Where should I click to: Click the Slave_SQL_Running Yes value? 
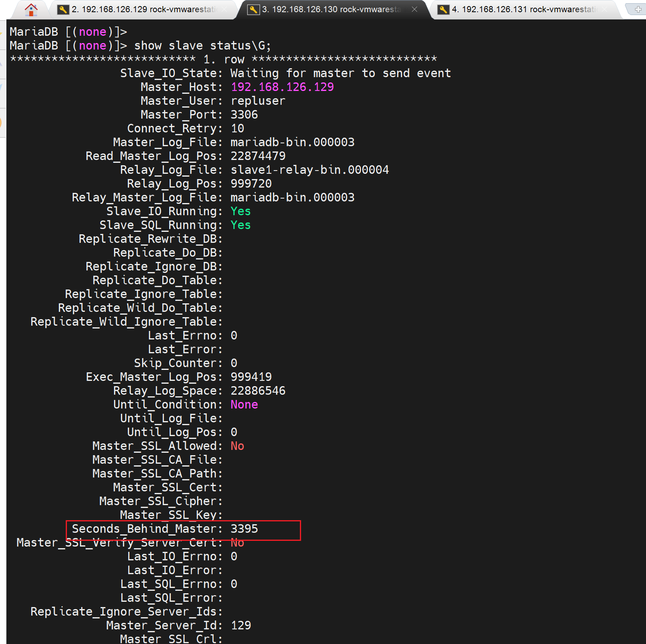click(x=241, y=225)
